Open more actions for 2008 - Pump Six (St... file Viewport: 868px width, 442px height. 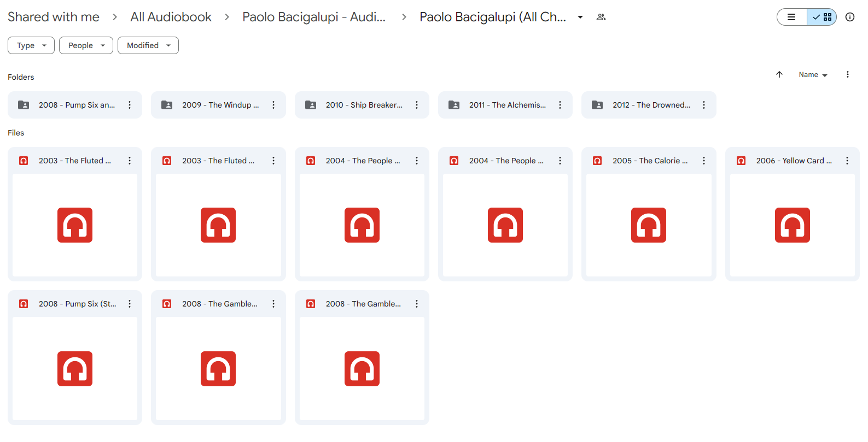click(x=130, y=304)
